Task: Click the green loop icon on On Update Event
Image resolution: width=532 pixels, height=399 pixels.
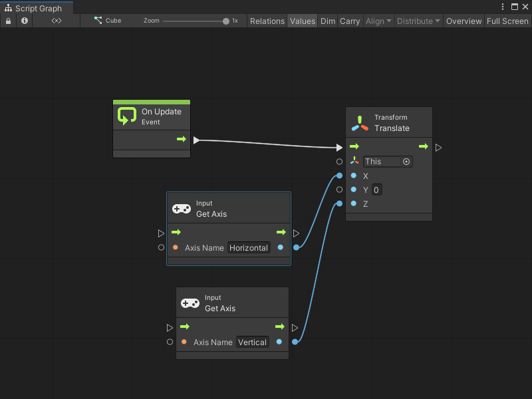Action: (x=128, y=116)
